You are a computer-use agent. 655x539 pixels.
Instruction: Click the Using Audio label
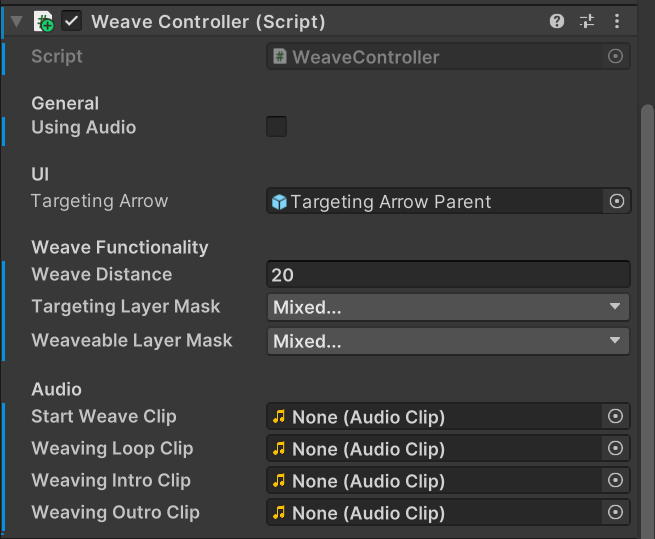[x=84, y=127]
